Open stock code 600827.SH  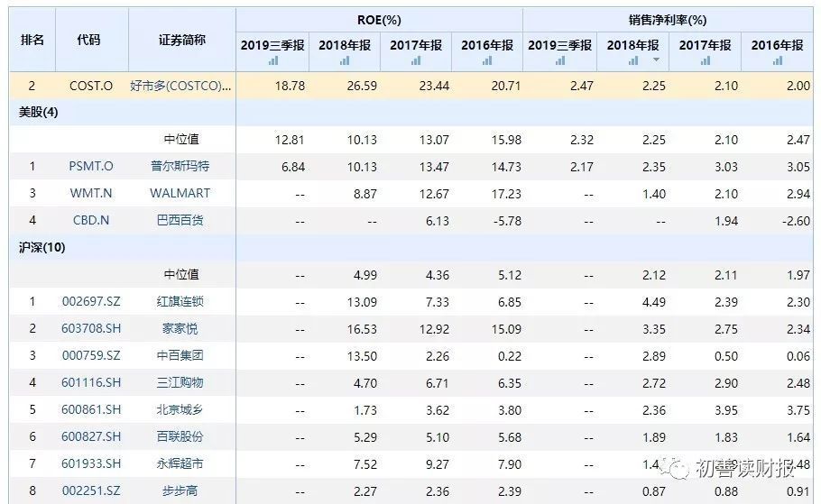click(91, 436)
